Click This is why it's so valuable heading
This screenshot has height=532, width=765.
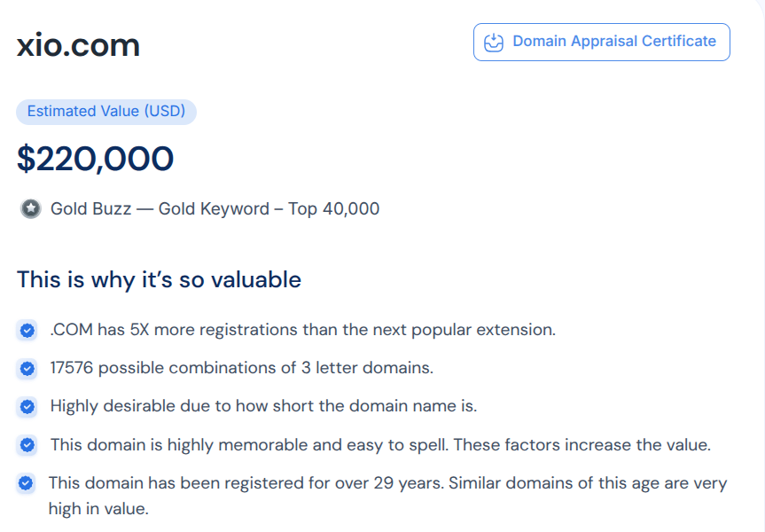coord(159,280)
